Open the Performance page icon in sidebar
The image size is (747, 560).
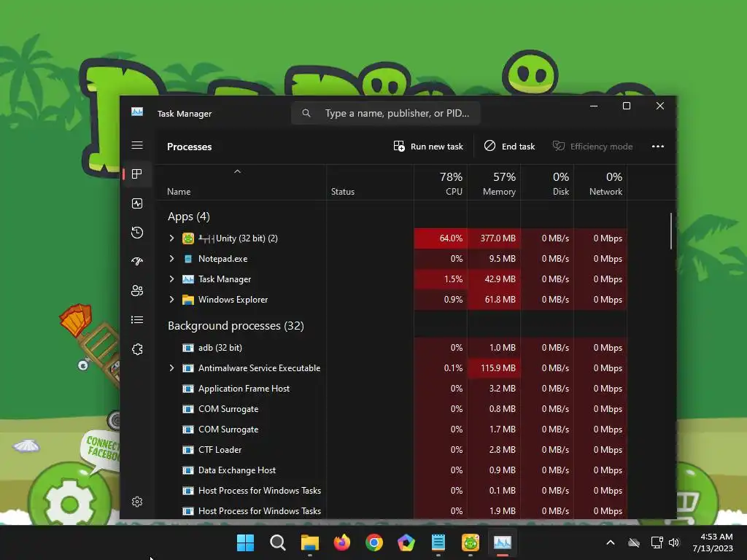tap(137, 204)
